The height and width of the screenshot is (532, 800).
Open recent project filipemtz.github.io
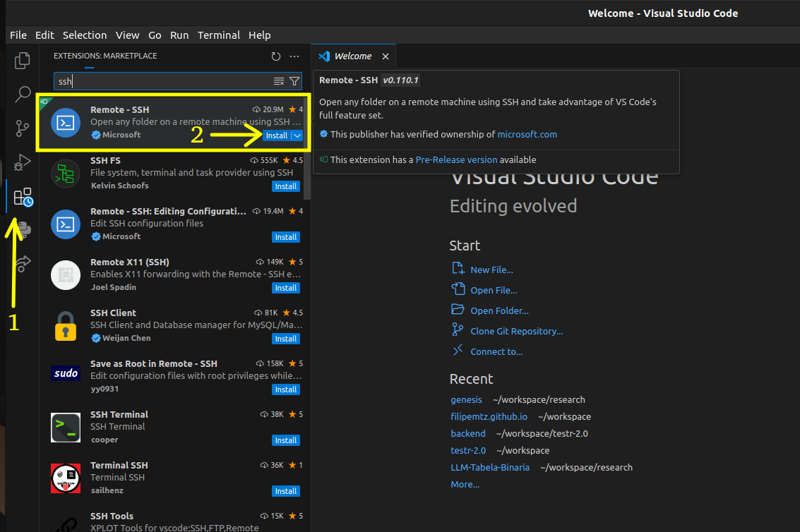[489, 416]
